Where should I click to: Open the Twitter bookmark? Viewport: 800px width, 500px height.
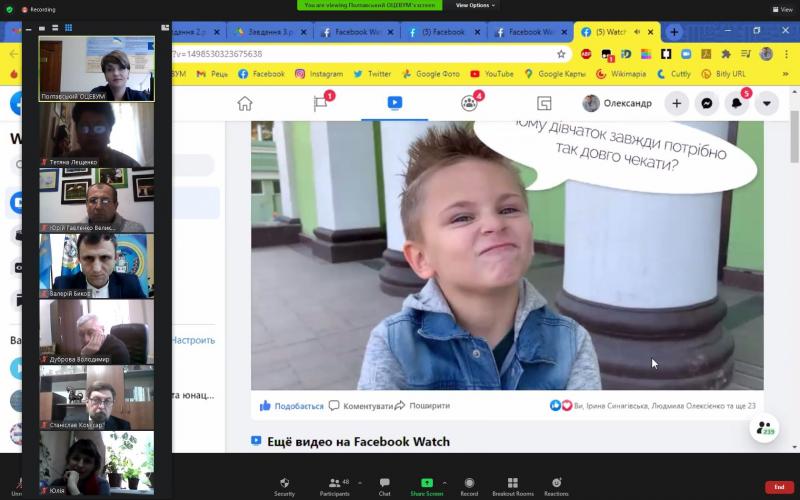[x=372, y=74]
